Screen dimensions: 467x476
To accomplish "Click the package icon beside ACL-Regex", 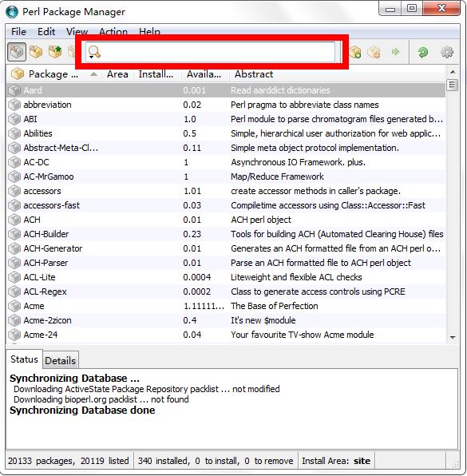I will point(14,292).
